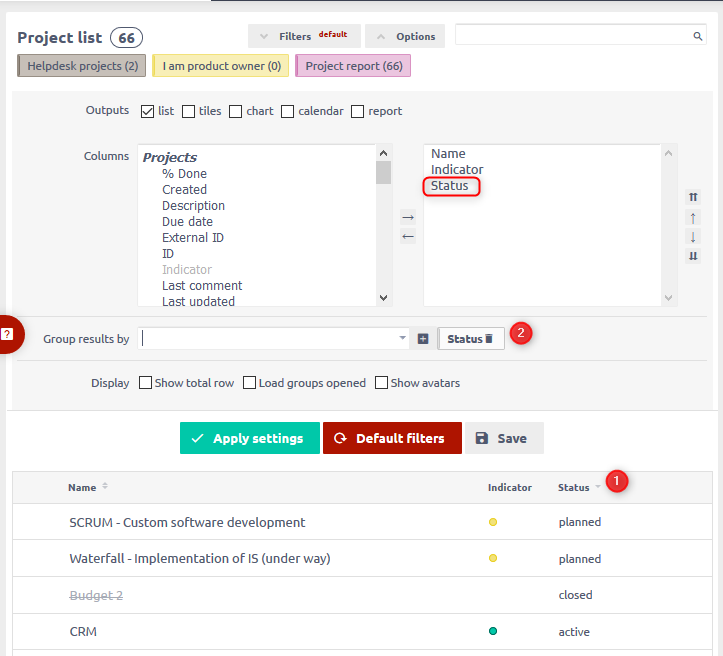Enable the calendar output checkbox
The image size is (723, 656).
click(288, 111)
